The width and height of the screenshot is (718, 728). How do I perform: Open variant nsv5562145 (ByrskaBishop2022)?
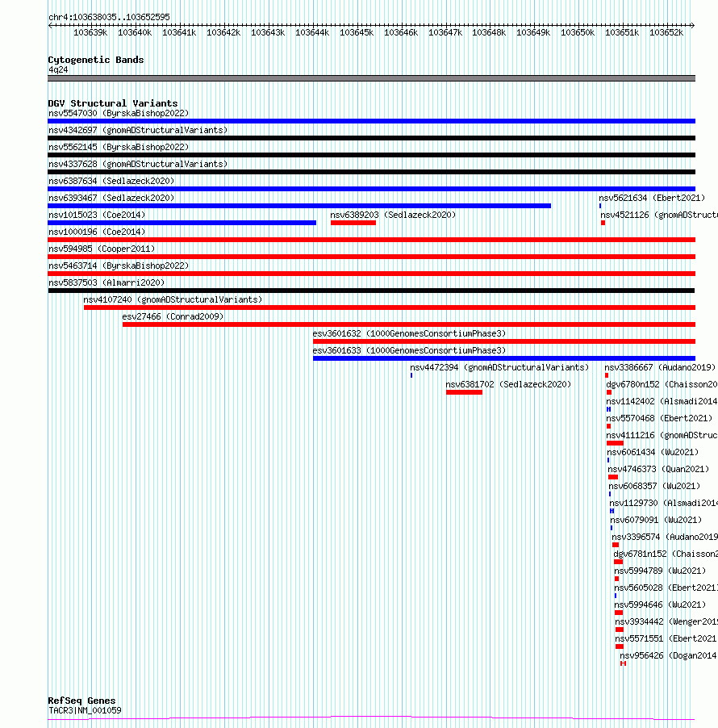click(119, 147)
